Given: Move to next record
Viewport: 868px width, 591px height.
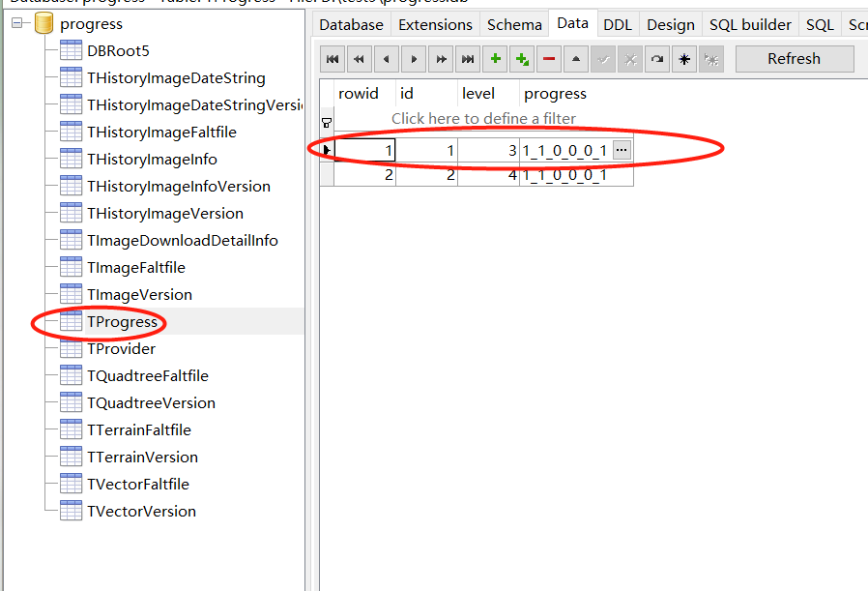Looking at the screenshot, I should pos(414,59).
